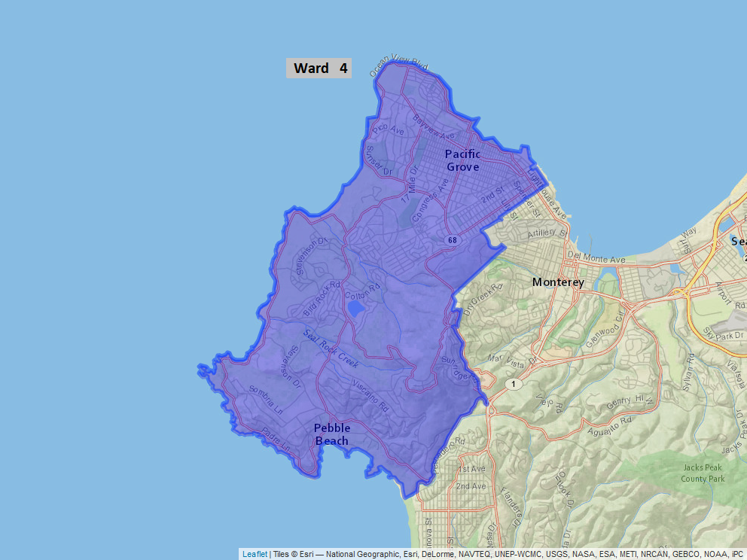
Task: Click the Jacks Peak County Park label
Action: tap(703, 473)
